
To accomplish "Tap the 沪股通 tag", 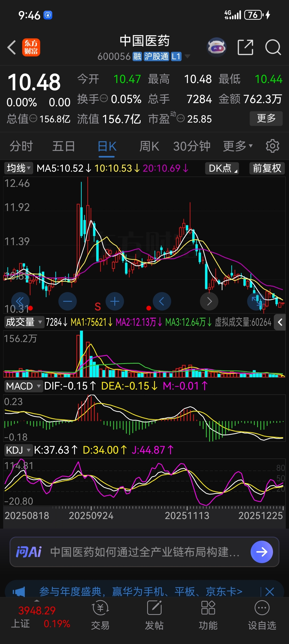I will tap(156, 56).
